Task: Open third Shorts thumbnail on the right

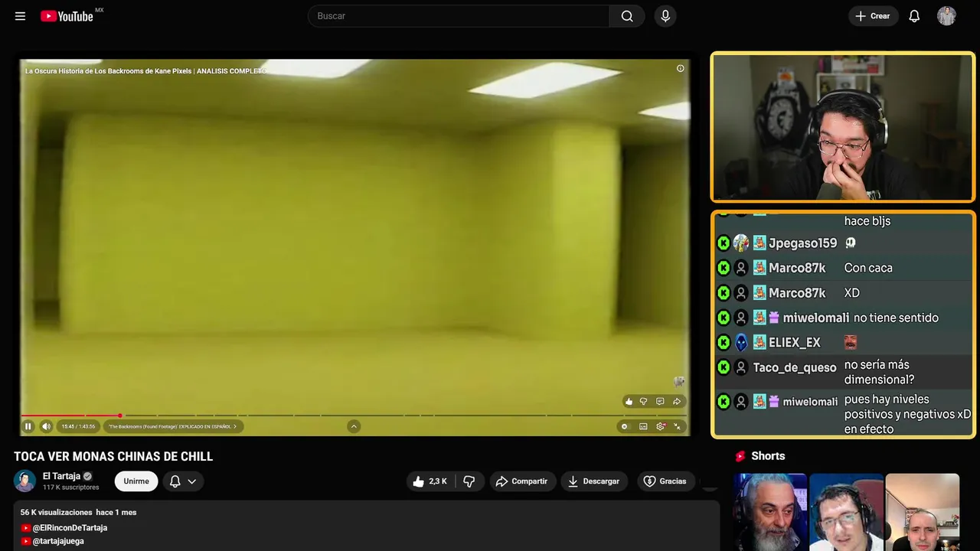Action: pyautogui.click(x=922, y=512)
